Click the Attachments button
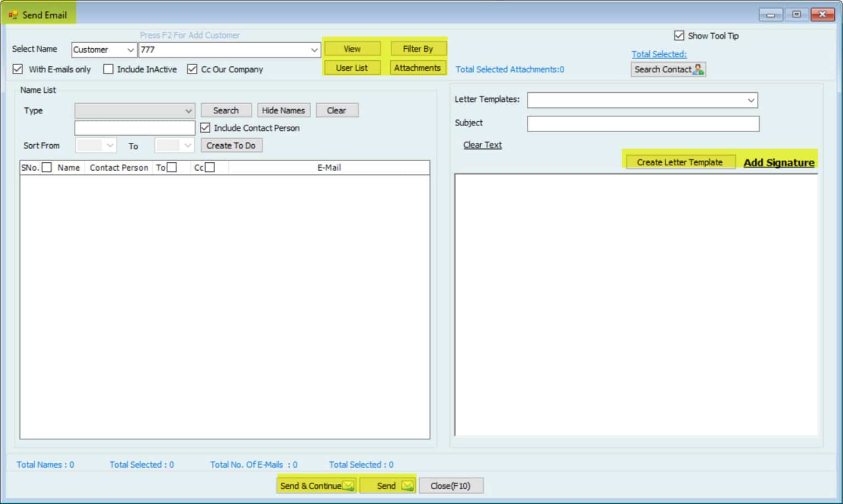The image size is (843, 504). [x=417, y=68]
